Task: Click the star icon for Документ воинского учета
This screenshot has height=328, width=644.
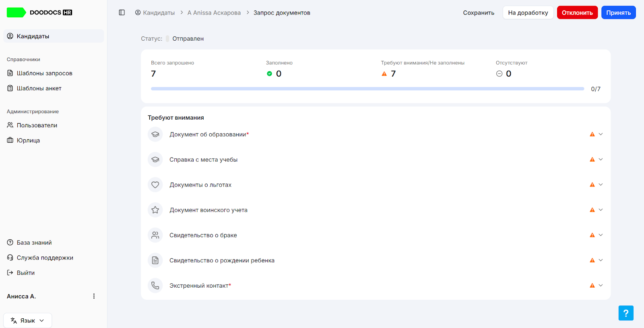Action: (x=155, y=210)
